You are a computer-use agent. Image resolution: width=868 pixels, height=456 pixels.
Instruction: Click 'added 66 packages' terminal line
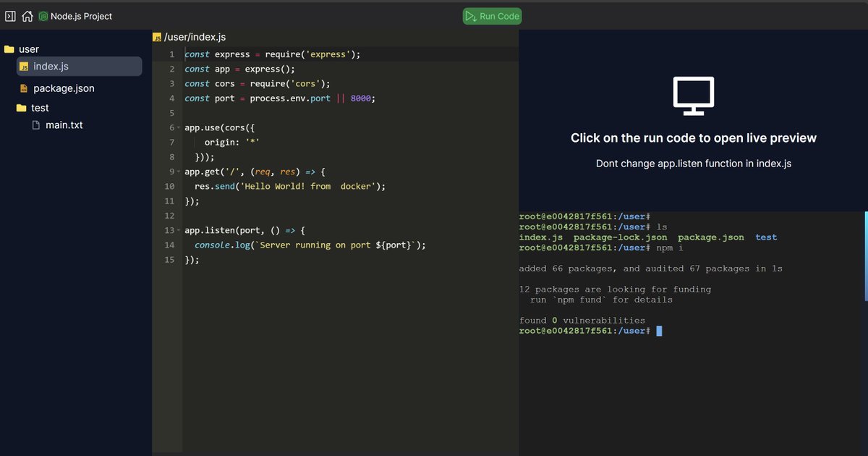(651, 269)
